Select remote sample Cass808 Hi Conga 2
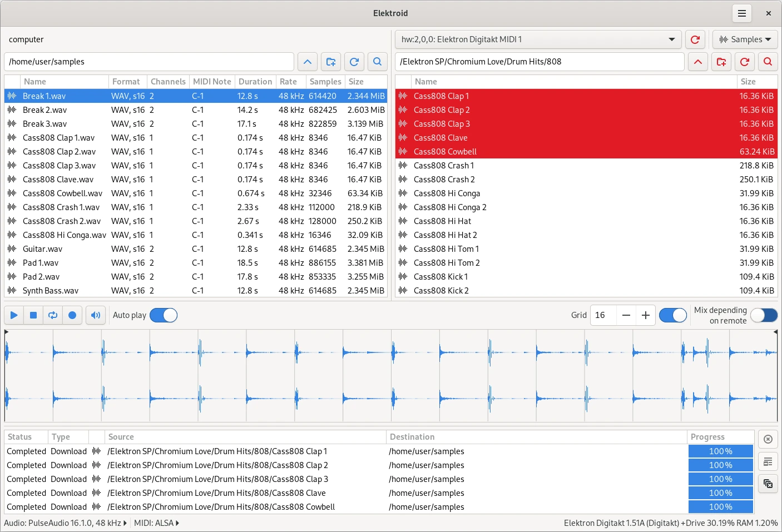782x532 pixels. [586, 207]
